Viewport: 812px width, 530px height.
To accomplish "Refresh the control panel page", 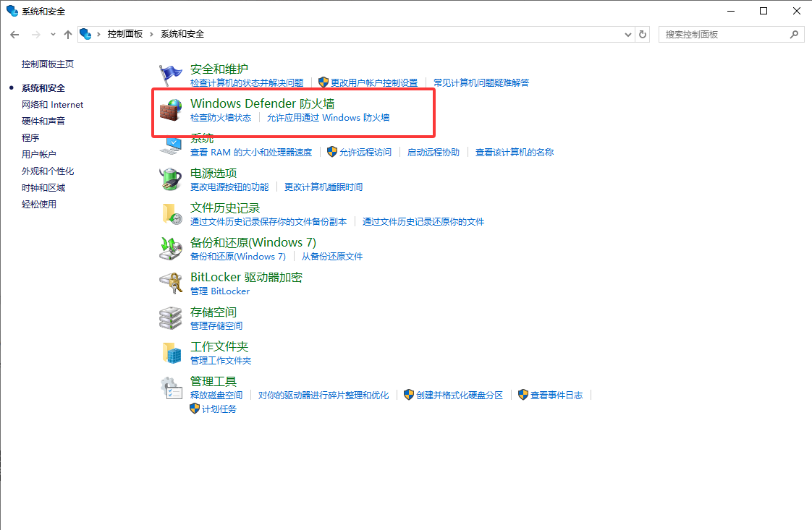I will 643,34.
